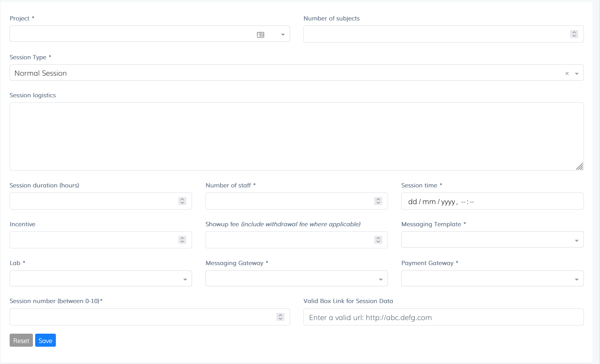This screenshot has width=600, height=364.
Task: Click the Showup fee stepper arrows
Action: click(378, 240)
